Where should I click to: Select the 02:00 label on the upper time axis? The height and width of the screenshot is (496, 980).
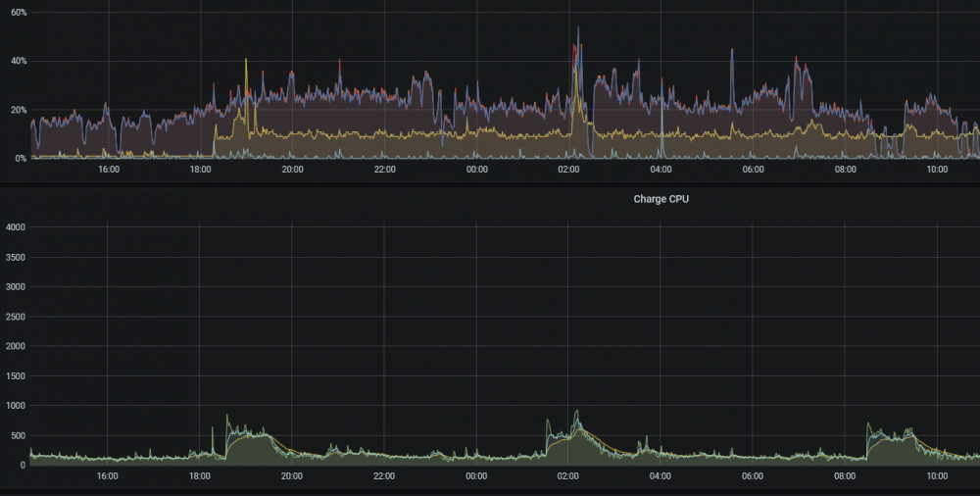(x=568, y=170)
